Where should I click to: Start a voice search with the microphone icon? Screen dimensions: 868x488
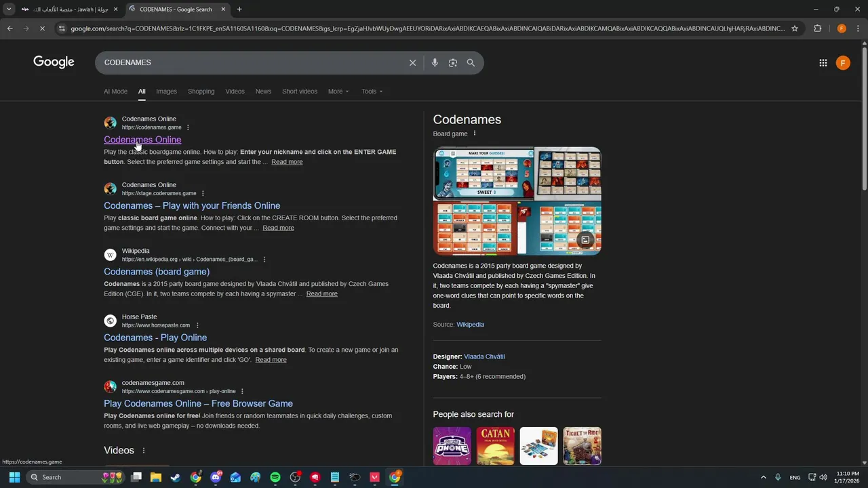tap(435, 62)
